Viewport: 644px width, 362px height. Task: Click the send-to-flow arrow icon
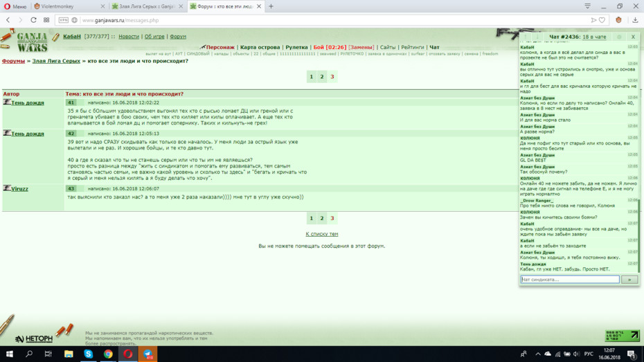point(593,20)
